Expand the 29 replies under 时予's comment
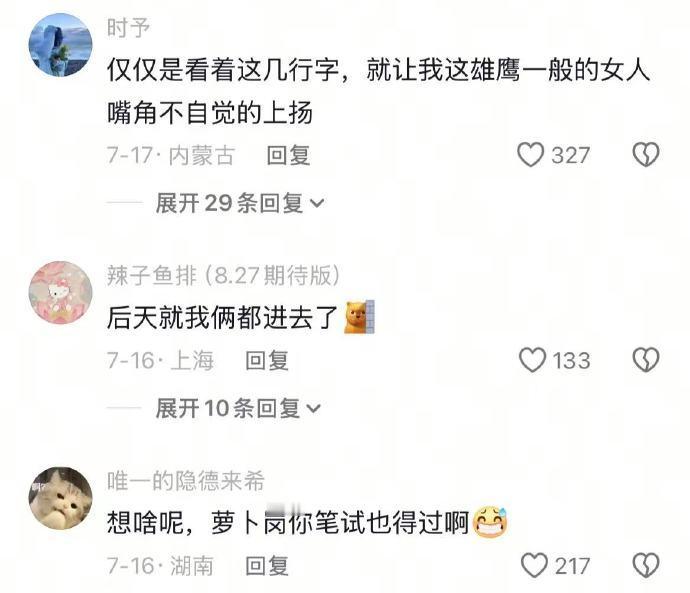 [240, 203]
